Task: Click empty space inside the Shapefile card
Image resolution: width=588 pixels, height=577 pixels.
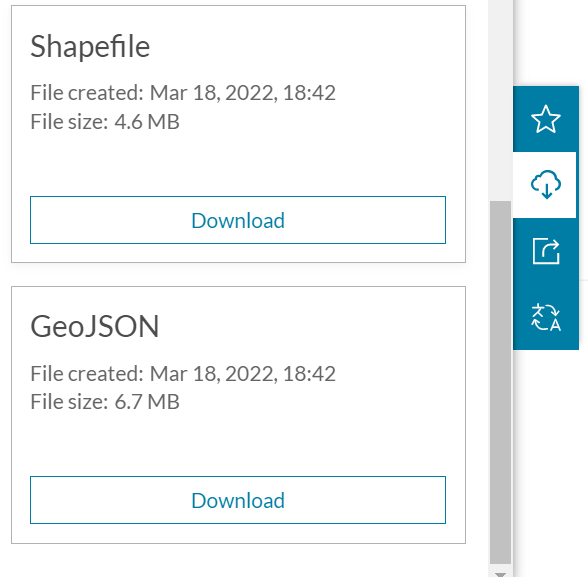Action: coord(238,163)
